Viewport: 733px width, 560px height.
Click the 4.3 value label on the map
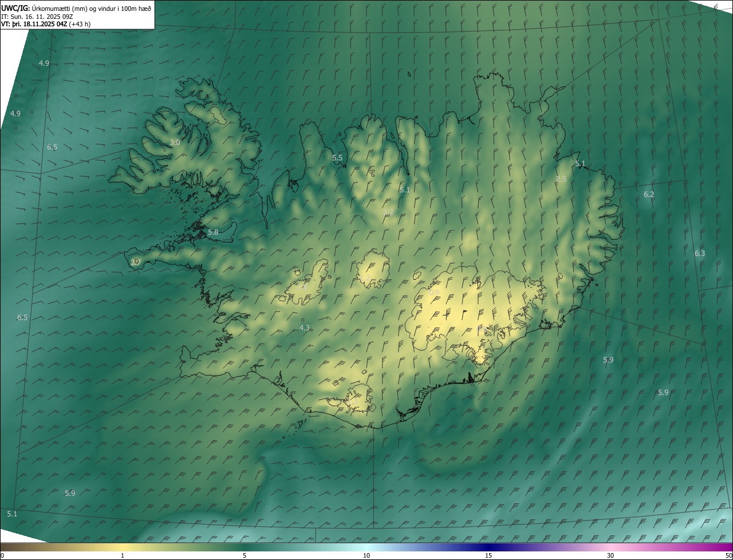point(305,328)
